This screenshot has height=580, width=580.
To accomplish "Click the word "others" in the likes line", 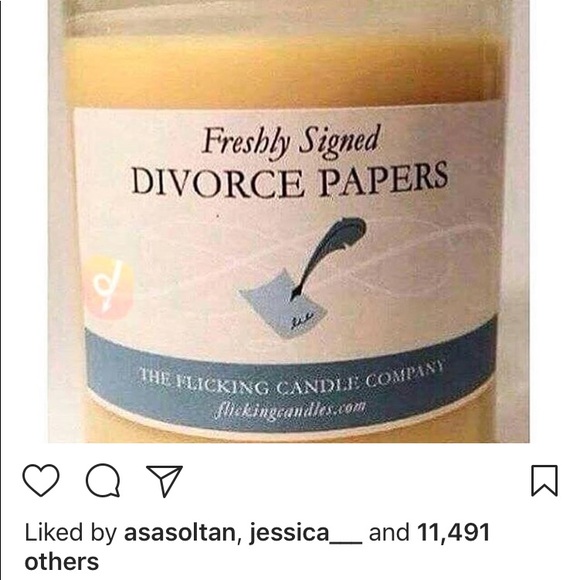I will tap(62, 562).
